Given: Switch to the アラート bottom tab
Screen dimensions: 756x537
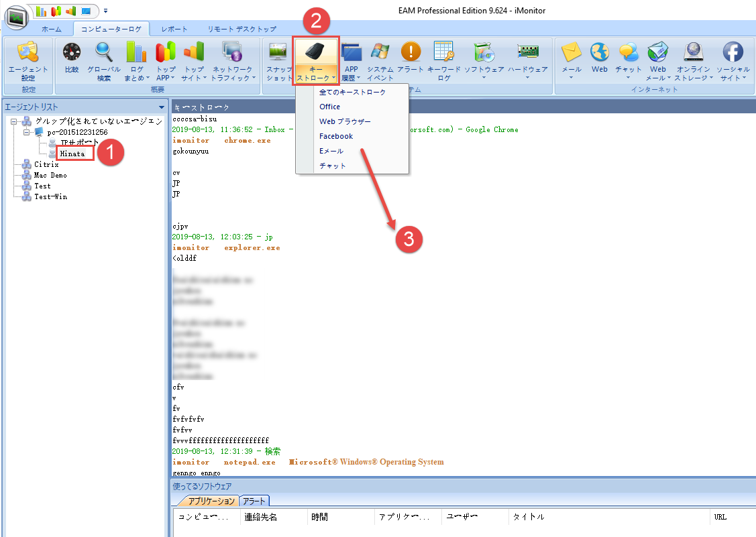Looking at the screenshot, I should point(254,501).
